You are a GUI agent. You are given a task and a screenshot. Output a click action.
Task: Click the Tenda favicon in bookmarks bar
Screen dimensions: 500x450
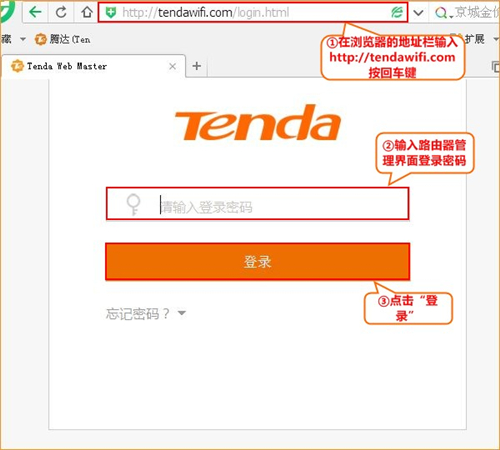(x=41, y=39)
